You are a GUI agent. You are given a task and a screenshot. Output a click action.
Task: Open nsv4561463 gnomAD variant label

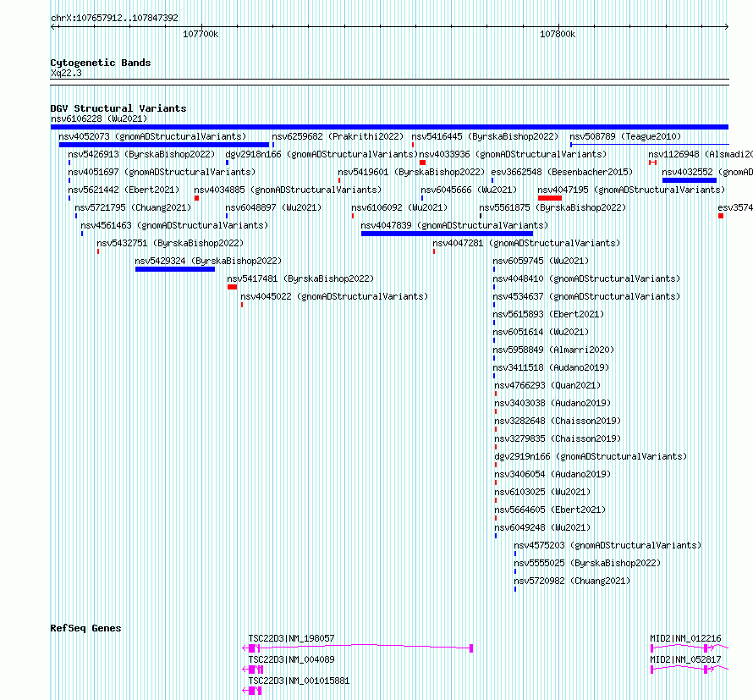[174, 225]
